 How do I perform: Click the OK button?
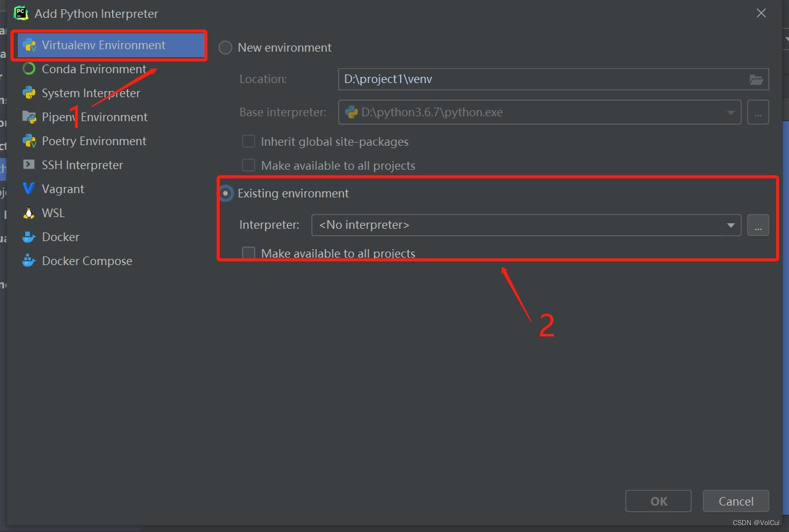click(659, 501)
